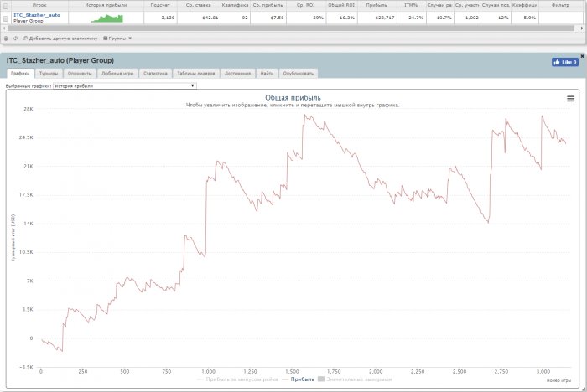Toggle Значительные выигрыши legend item

click(x=355, y=379)
